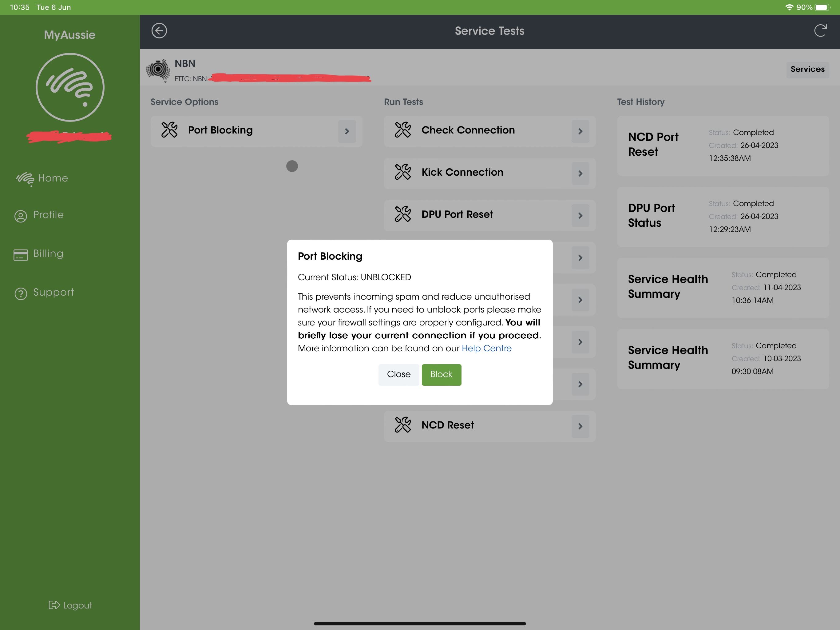This screenshot has height=630, width=840.
Task: Tap the Tue 6 Jun date
Action: click(x=53, y=7)
